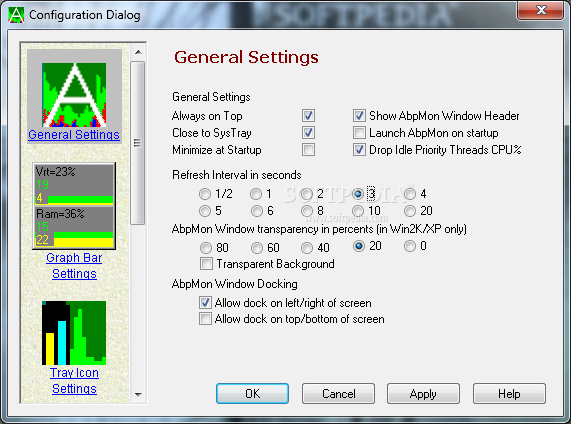This screenshot has height=424, width=571.
Task: Select the 20 second refresh interval radio
Action: (410, 211)
